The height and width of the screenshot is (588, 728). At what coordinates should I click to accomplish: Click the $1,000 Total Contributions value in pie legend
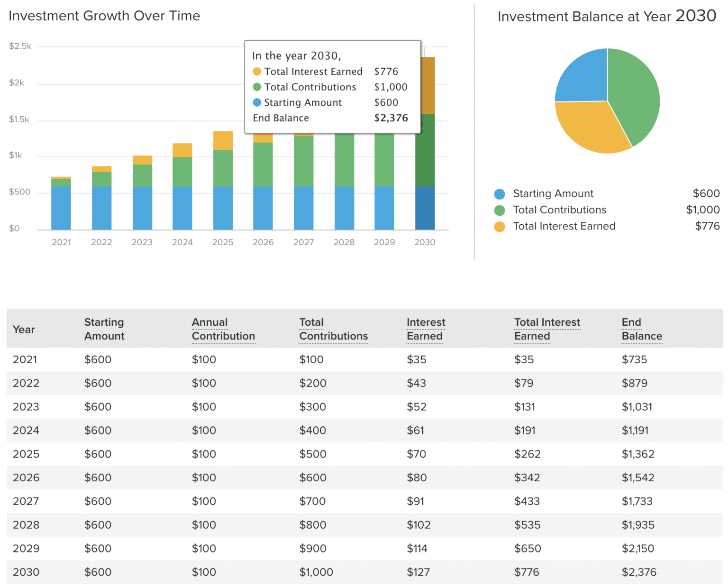pyautogui.click(x=703, y=210)
